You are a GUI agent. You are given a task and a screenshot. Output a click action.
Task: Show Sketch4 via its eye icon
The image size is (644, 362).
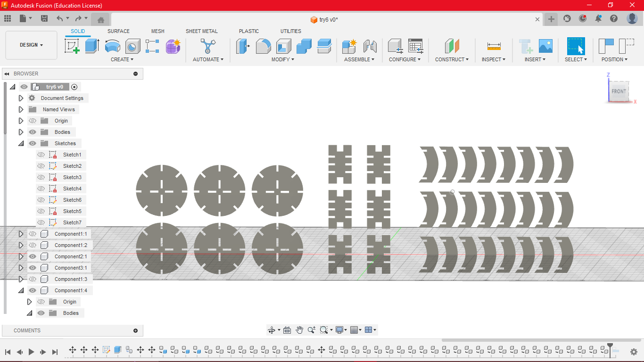(x=41, y=189)
